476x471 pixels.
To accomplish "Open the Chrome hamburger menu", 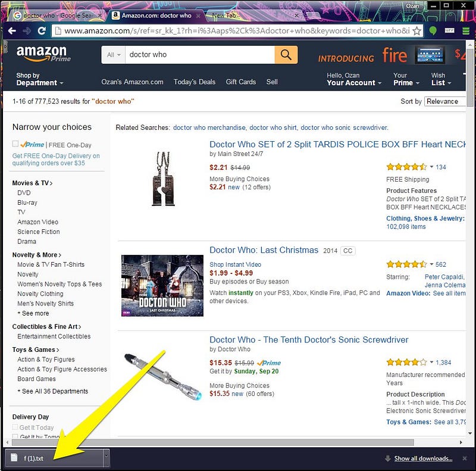I will point(466,31).
